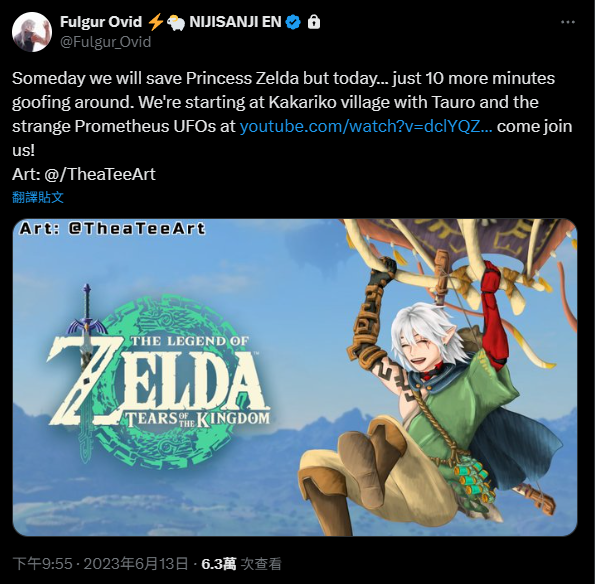Screen dimensions: 595x584
Task: Click the sheep emoji in display name
Action: click(176, 22)
